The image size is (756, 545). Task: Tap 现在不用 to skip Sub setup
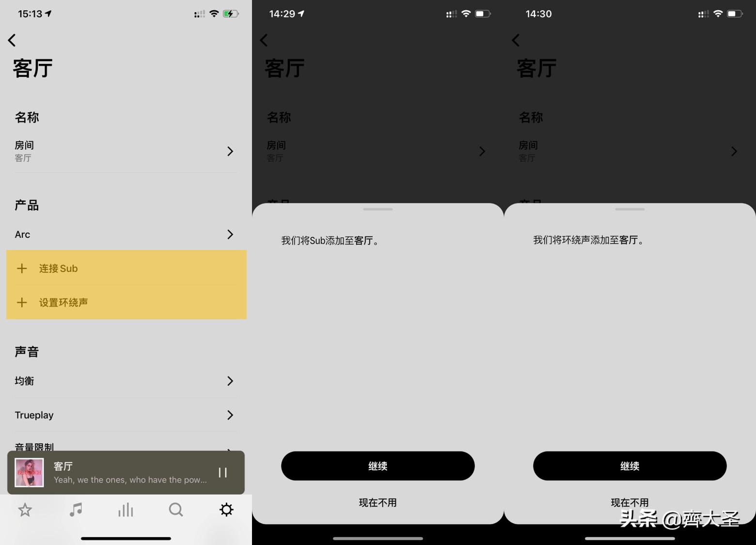[x=378, y=503]
